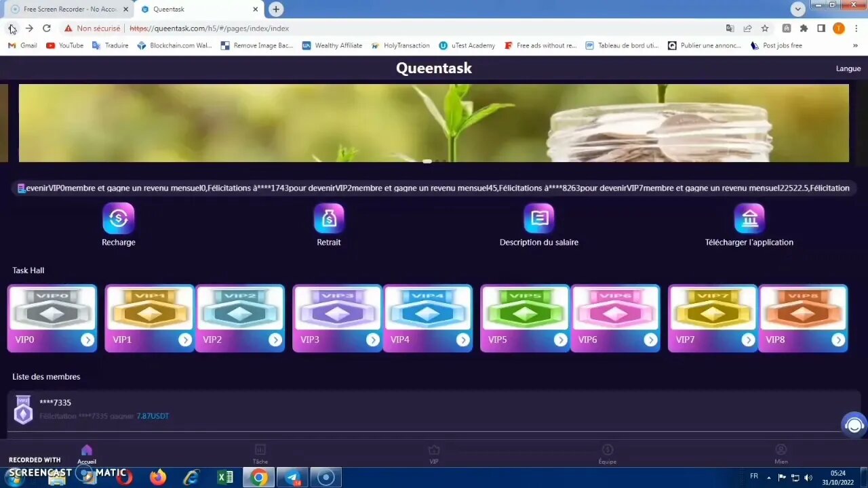Click the 7.87USDT amount
The image size is (868, 488).
(153, 416)
